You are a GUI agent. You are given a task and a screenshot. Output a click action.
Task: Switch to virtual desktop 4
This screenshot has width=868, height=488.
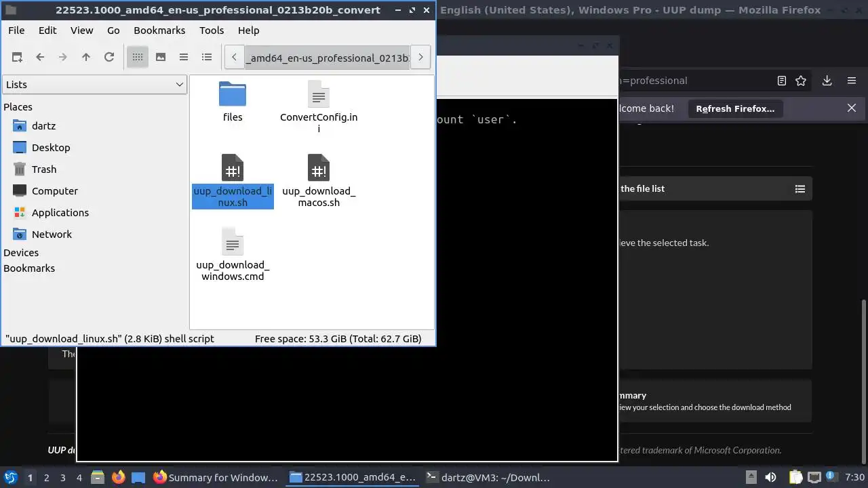(x=79, y=478)
